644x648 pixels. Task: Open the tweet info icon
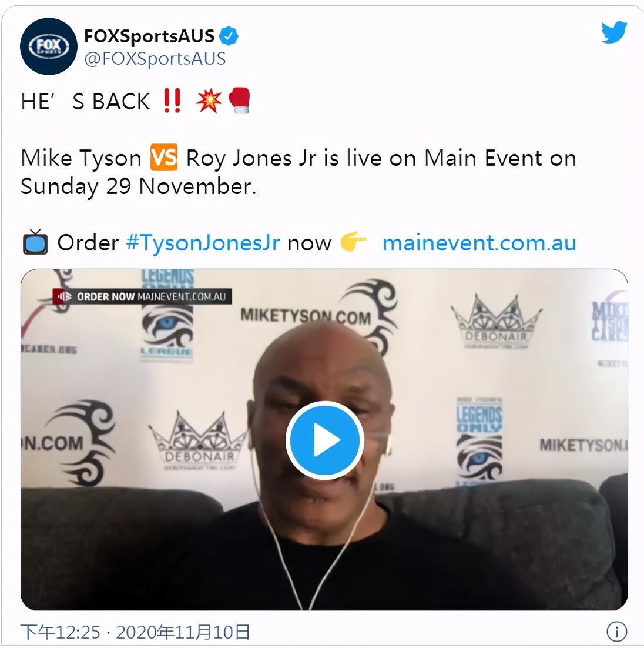(616, 632)
